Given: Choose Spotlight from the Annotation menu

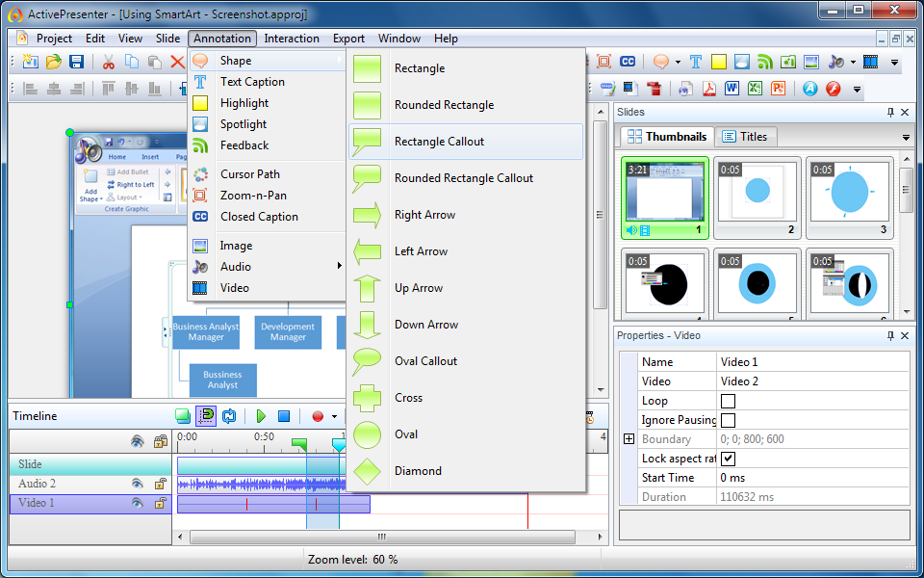Looking at the screenshot, I should pos(243,124).
